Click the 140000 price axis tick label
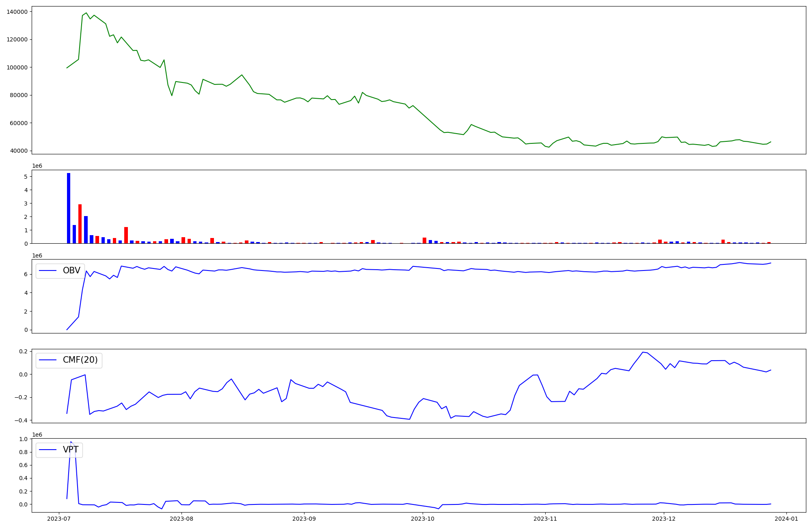The image size is (812, 528). [x=17, y=12]
